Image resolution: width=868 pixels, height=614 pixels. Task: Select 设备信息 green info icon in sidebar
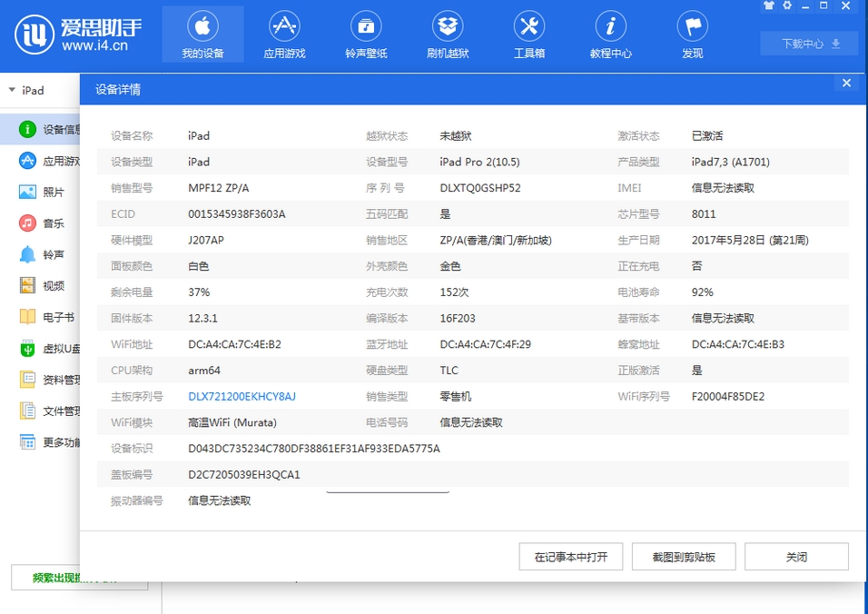point(27,130)
